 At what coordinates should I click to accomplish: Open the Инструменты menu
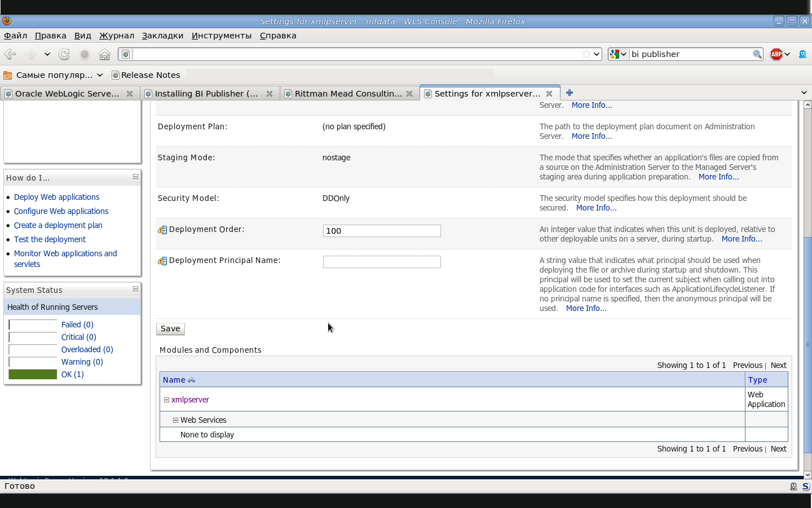(x=222, y=36)
